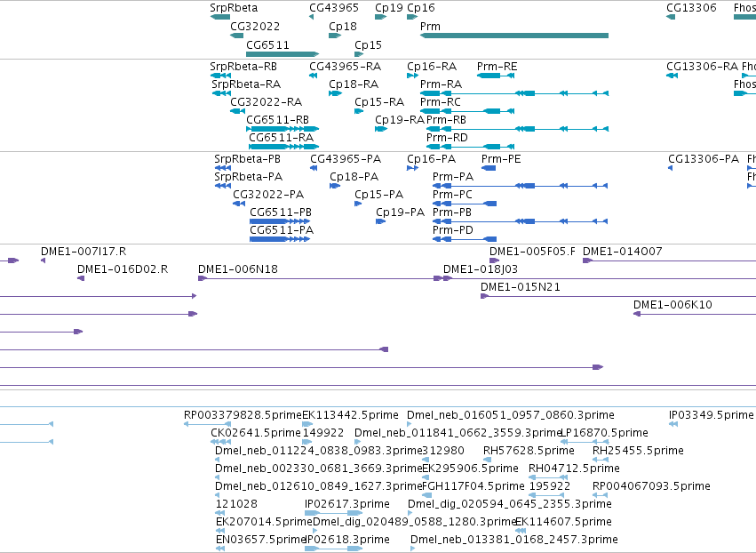
Task: Select EST EK113442.5prime
Action: [x=351, y=415]
